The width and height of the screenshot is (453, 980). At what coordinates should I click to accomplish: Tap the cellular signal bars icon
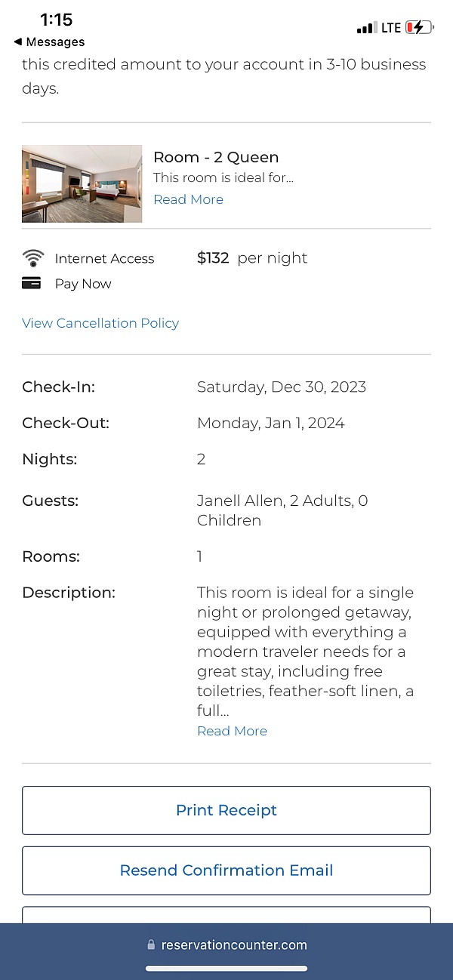coord(366,28)
